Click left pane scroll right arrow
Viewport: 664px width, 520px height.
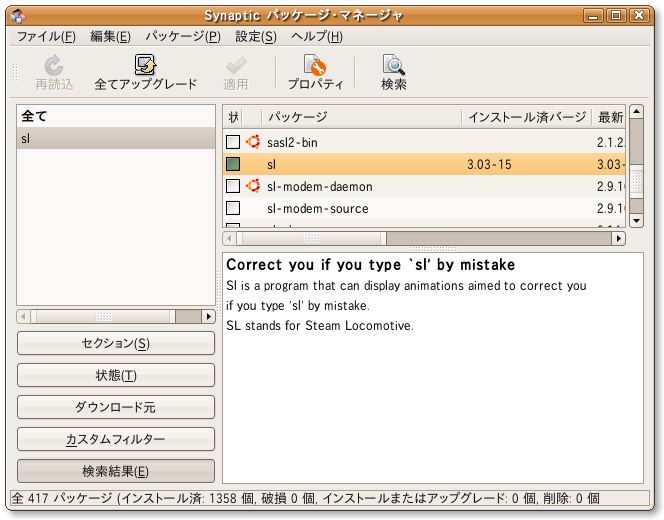208,316
